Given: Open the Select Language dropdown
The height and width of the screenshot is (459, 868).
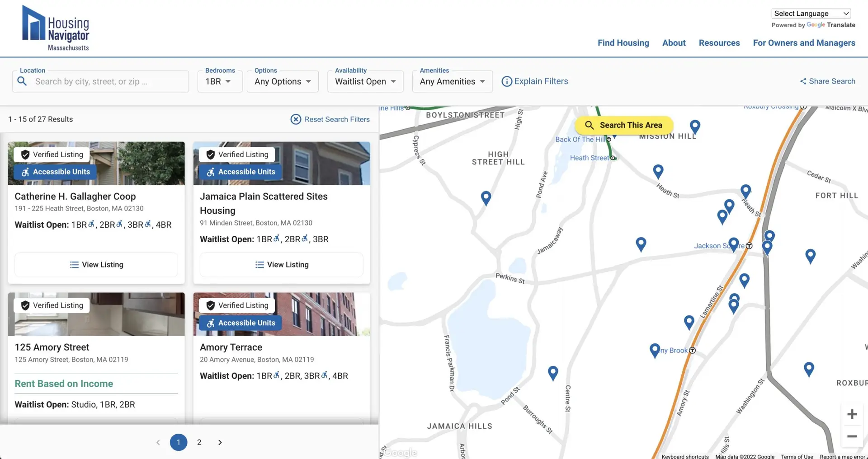Looking at the screenshot, I should tap(811, 14).
